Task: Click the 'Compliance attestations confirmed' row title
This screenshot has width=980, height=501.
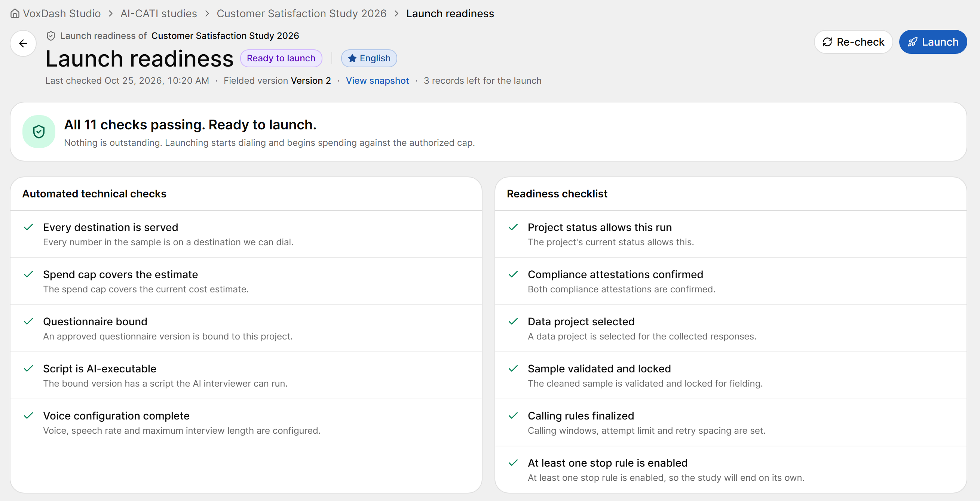Action: 615,275
